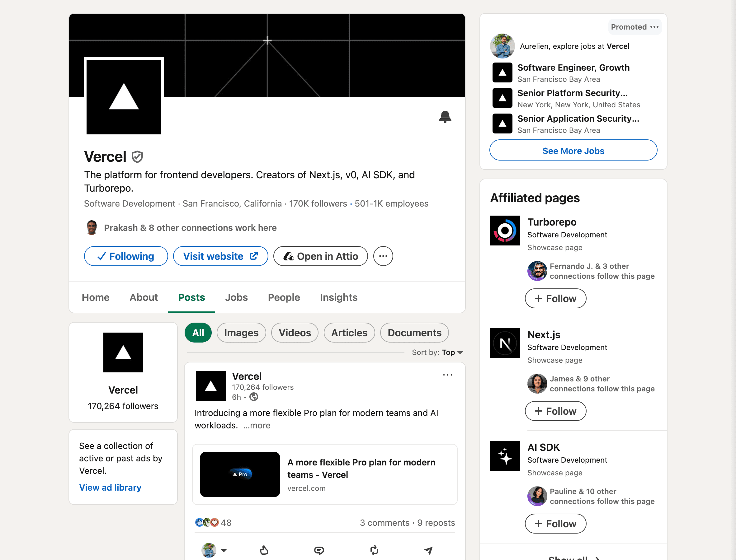Open the Next.js affiliated page title
The width and height of the screenshot is (736, 560).
coord(544,335)
